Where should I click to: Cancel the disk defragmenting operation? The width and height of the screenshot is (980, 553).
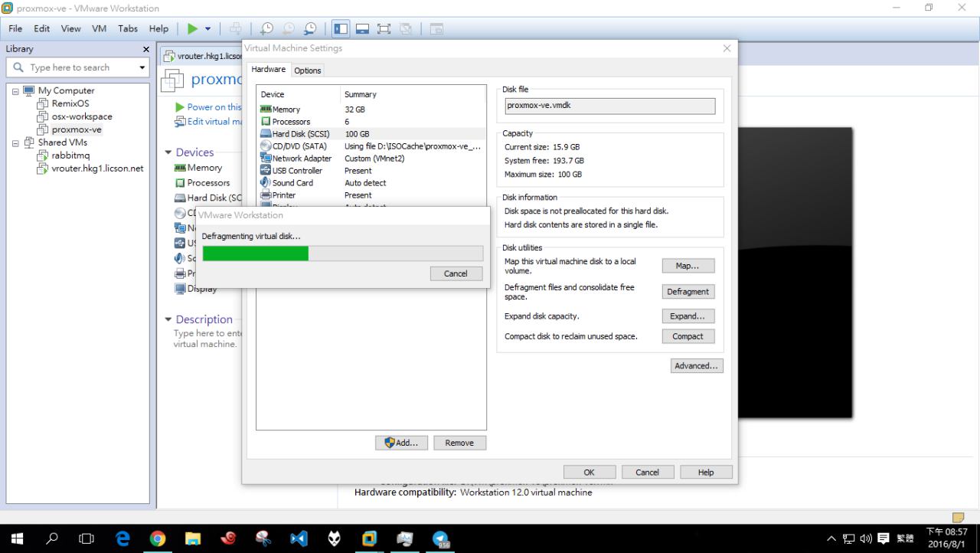[455, 273]
